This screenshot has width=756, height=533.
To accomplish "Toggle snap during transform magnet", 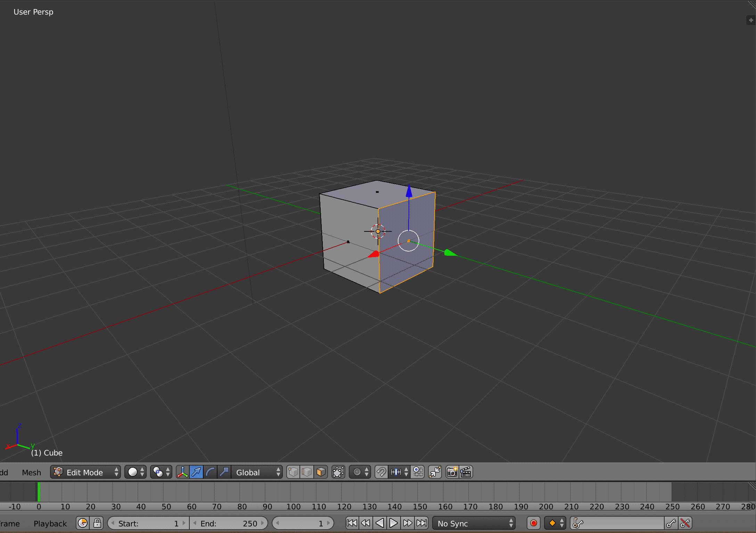I will coord(381,472).
